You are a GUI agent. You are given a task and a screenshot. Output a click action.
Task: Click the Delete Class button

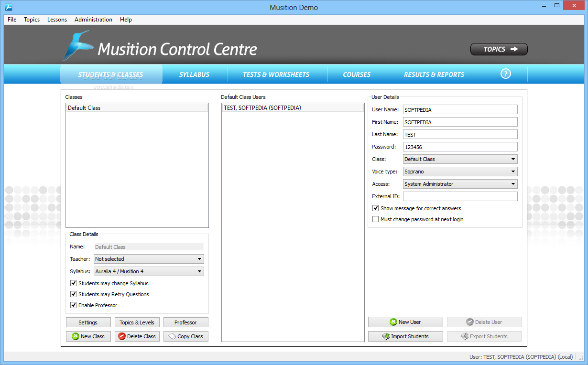click(x=137, y=336)
